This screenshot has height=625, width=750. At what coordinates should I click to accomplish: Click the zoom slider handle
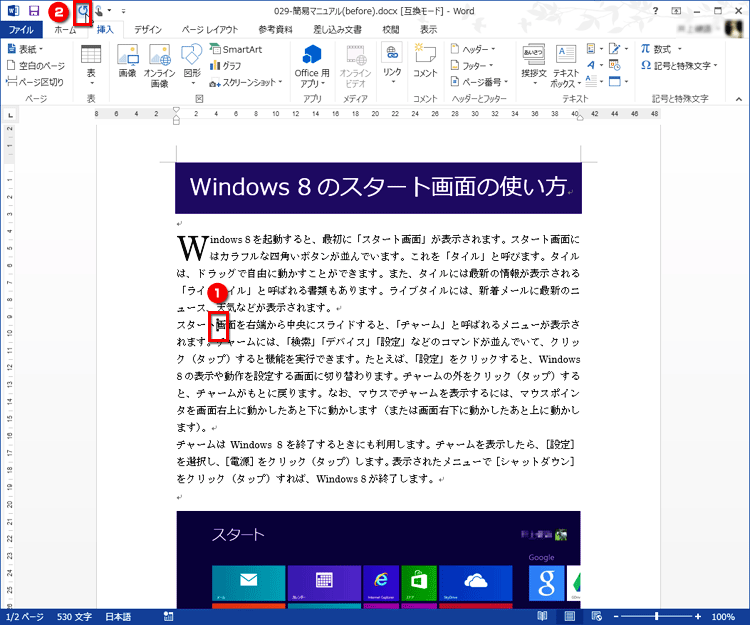coord(657,616)
